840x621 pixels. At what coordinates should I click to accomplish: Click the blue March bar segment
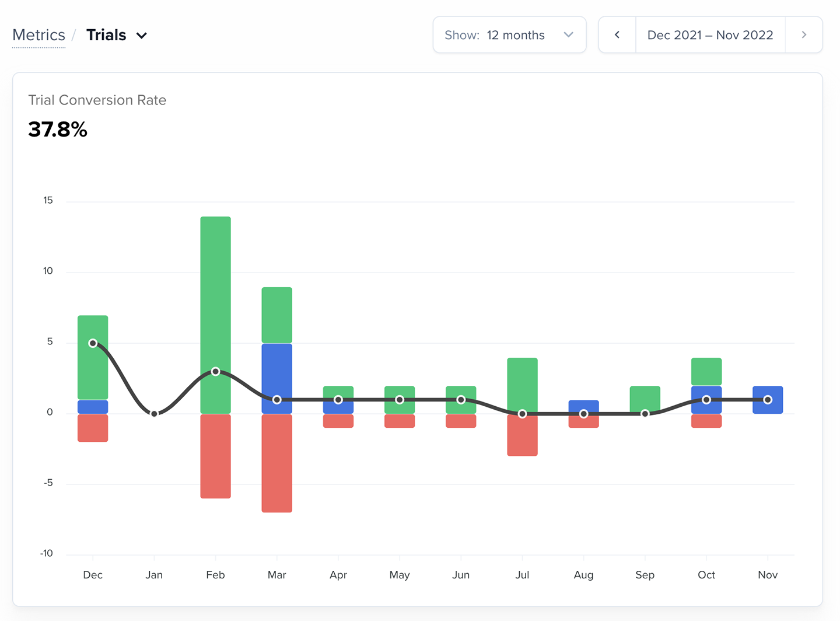click(277, 378)
